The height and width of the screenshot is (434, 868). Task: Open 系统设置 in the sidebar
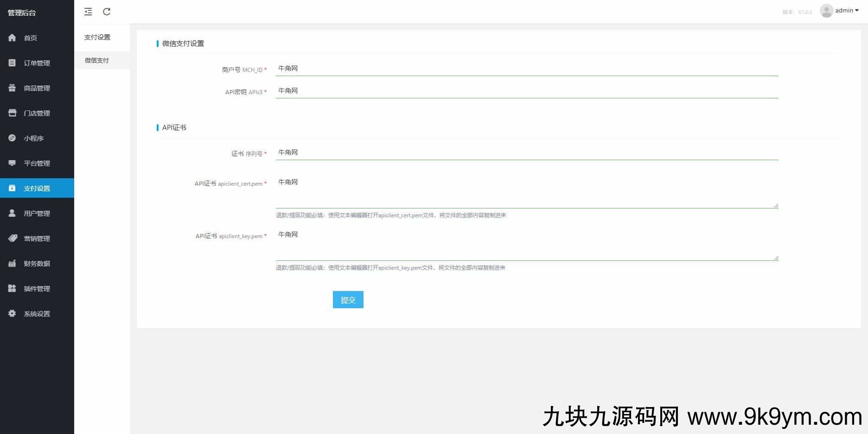[x=37, y=314]
